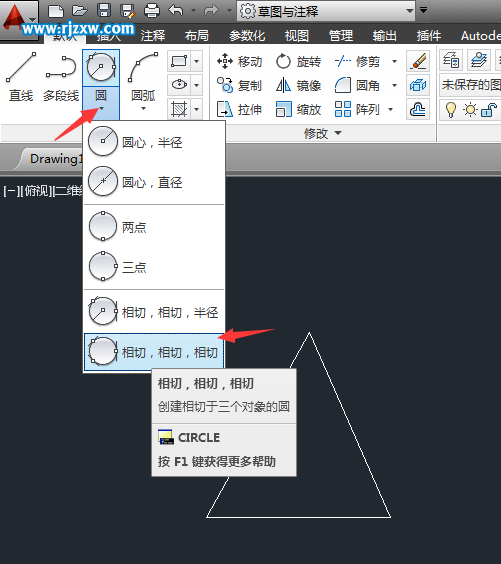501x564 pixels.
Task: Activate the 复制 copy command
Action: [239, 85]
